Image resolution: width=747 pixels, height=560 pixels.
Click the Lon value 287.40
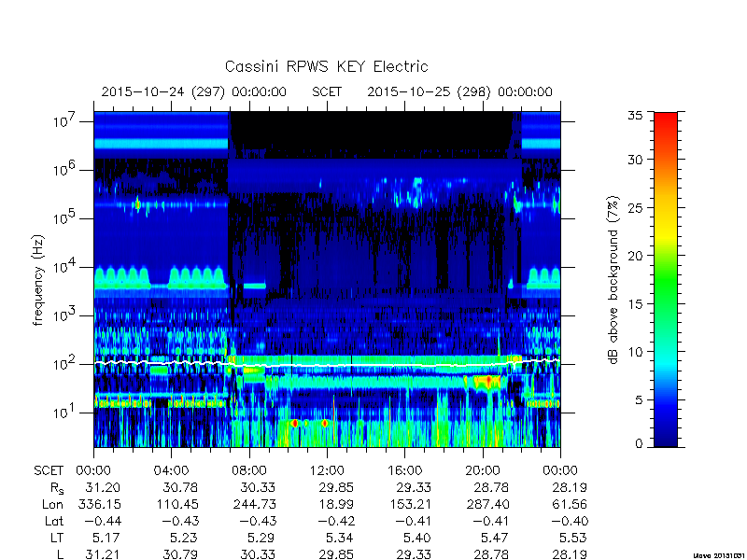487,504
